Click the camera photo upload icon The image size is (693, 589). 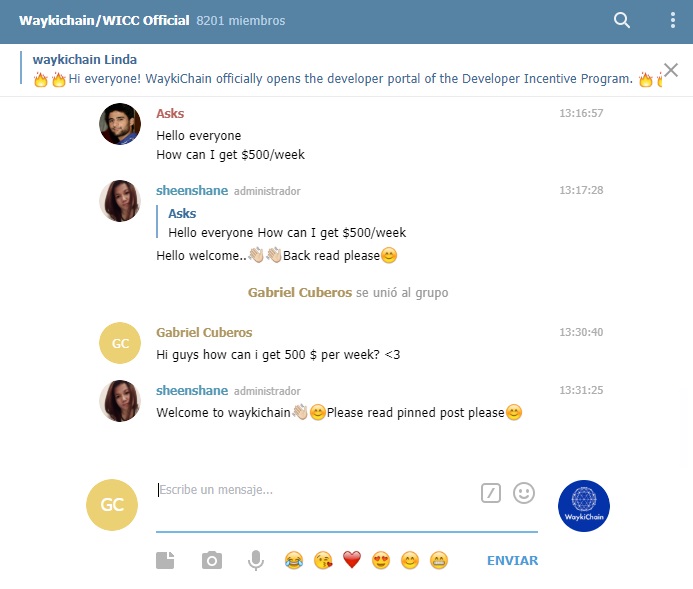(x=212, y=560)
